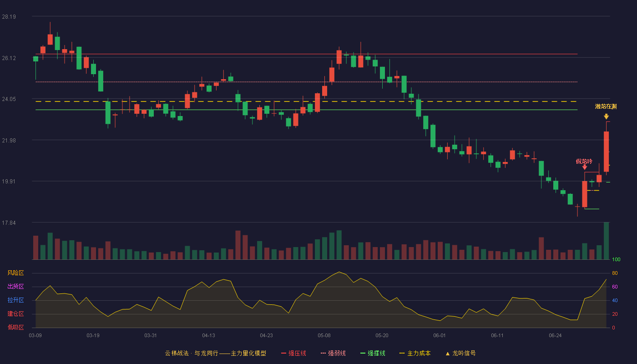637x364 pixels.
Task: Click the 60 indicator axis value
Action: click(614, 287)
